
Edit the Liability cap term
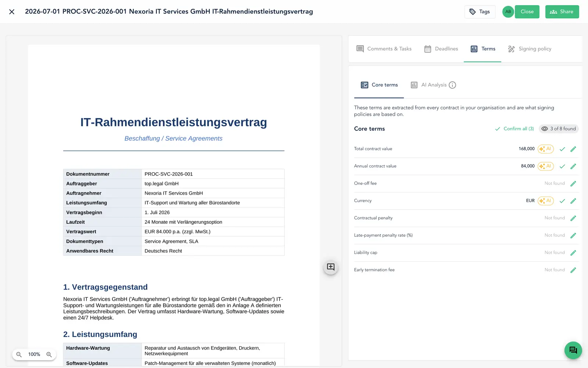click(x=573, y=253)
